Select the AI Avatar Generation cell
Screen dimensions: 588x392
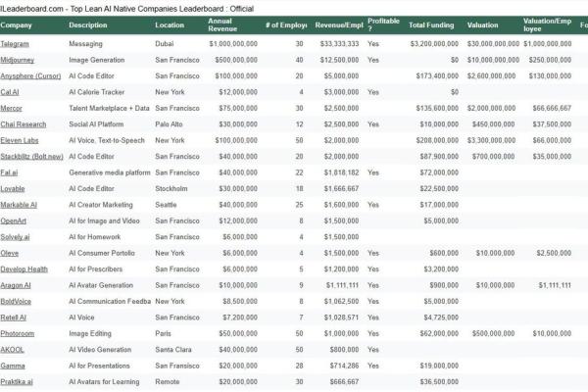101,286
